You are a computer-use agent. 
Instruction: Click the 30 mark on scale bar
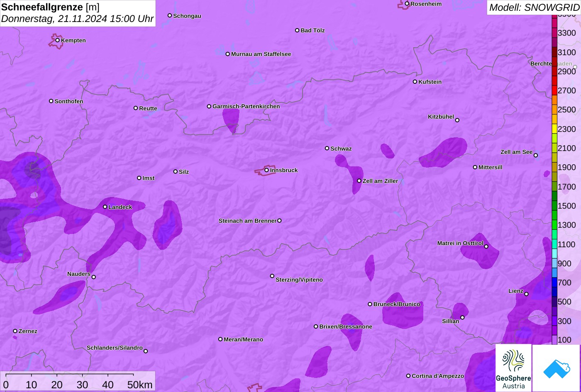pyautogui.click(x=82, y=385)
